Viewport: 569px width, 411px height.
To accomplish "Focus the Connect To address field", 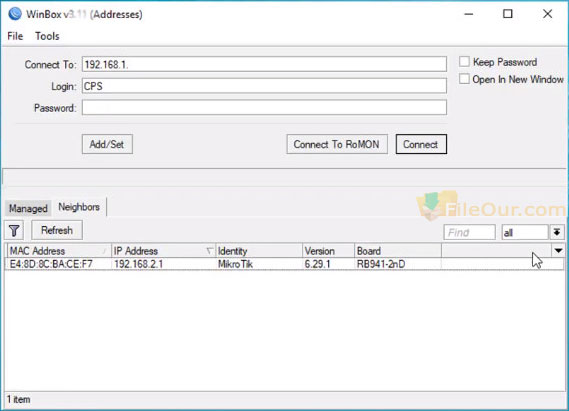I will coord(264,64).
